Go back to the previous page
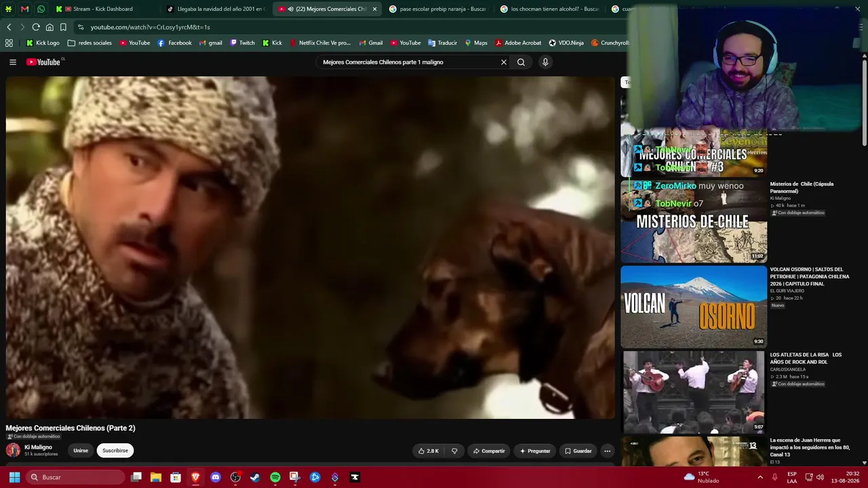 [9, 27]
